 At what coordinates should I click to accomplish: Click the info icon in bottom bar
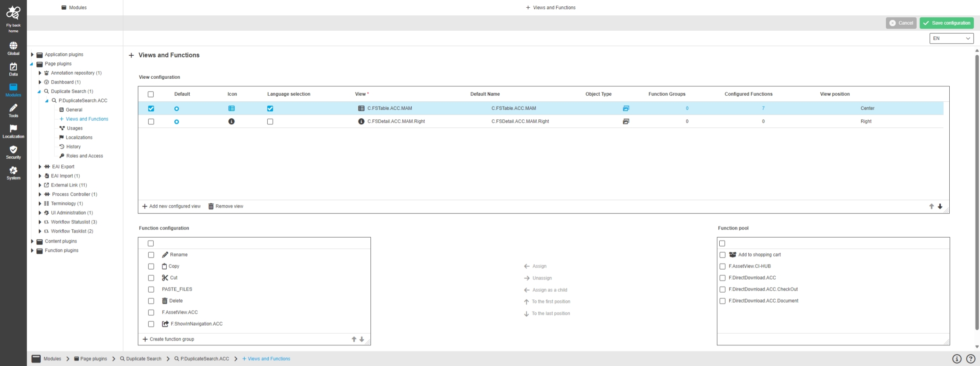coord(957,359)
